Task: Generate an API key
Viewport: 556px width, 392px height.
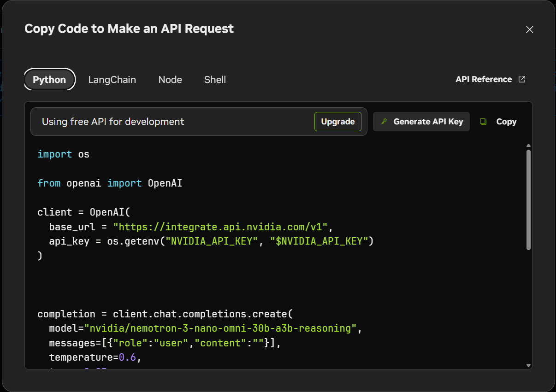Action: click(421, 122)
